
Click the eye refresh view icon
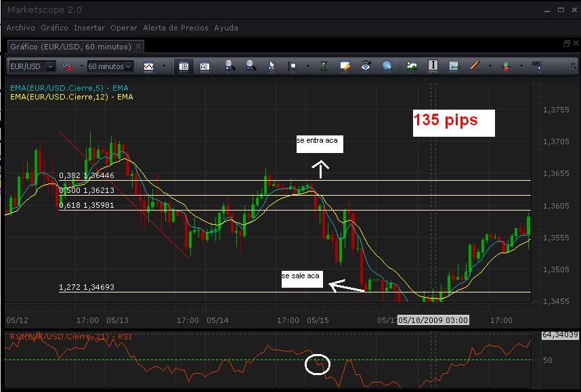(x=366, y=66)
